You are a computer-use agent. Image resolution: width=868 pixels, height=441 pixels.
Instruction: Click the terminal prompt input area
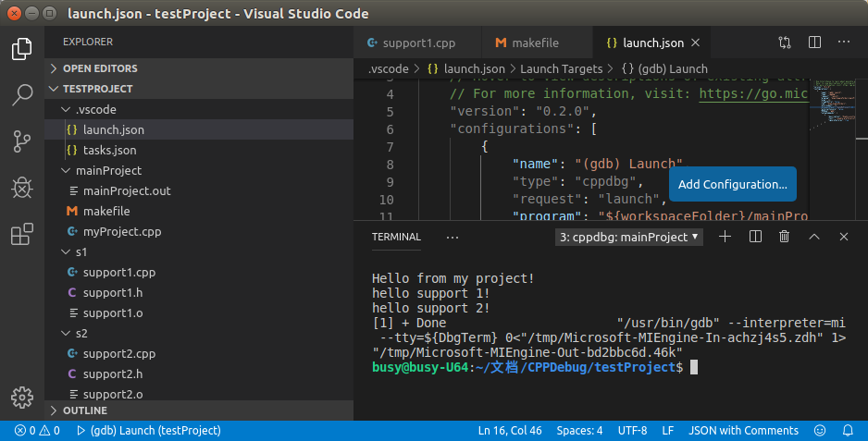[x=694, y=367]
